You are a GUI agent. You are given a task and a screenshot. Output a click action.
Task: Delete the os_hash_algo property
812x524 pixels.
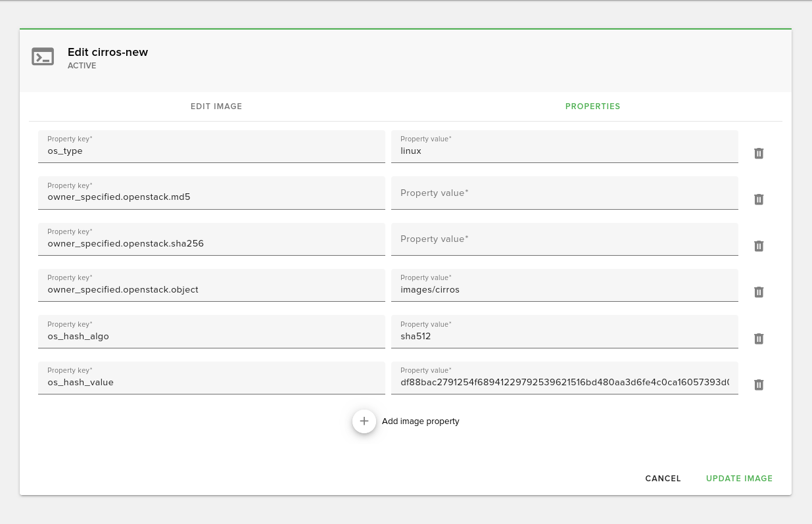[758, 339]
